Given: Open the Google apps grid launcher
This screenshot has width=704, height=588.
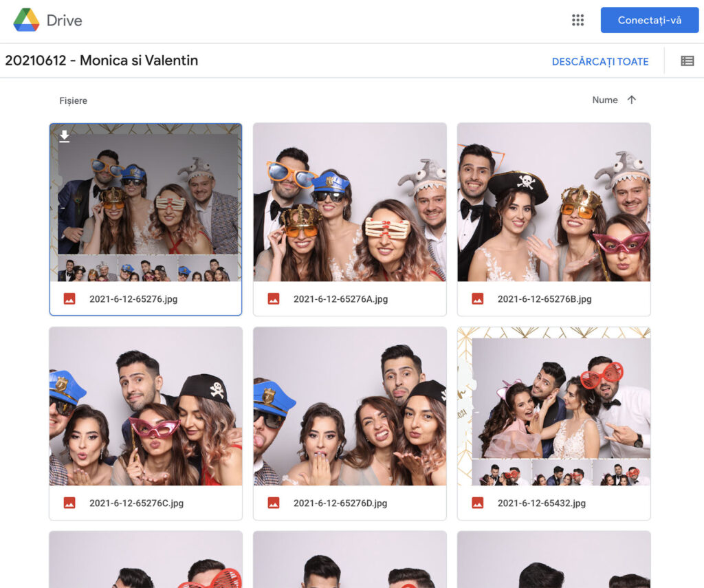Looking at the screenshot, I should [x=577, y=20].
